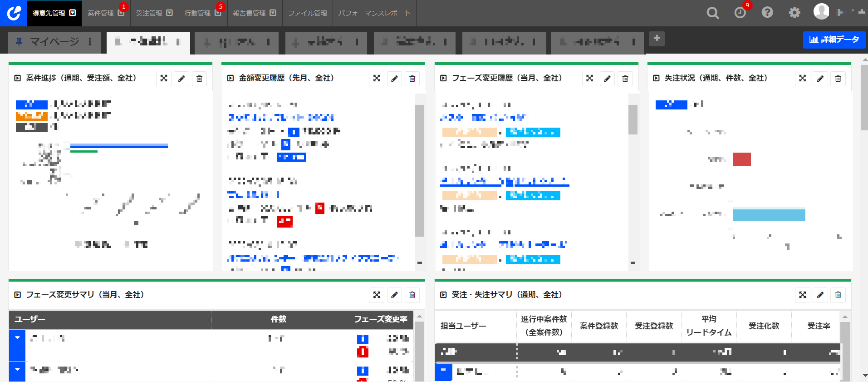Maximize the フェーズ変更履歴 widget
This screenshot has width=868, height=382.
pyautogui.click(x=589, y=79)
